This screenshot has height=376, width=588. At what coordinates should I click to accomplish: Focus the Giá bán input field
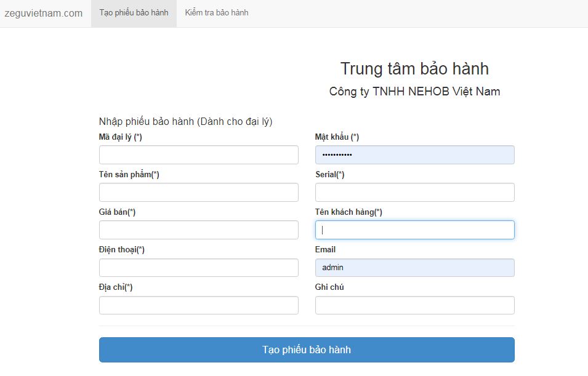[x=199, y=230]
